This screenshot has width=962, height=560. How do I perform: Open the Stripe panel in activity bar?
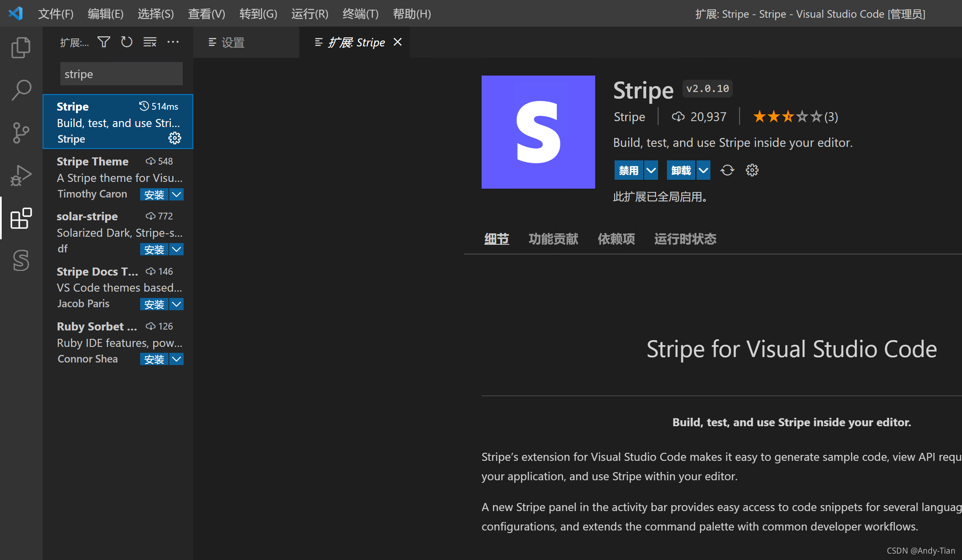pos(21,260)
